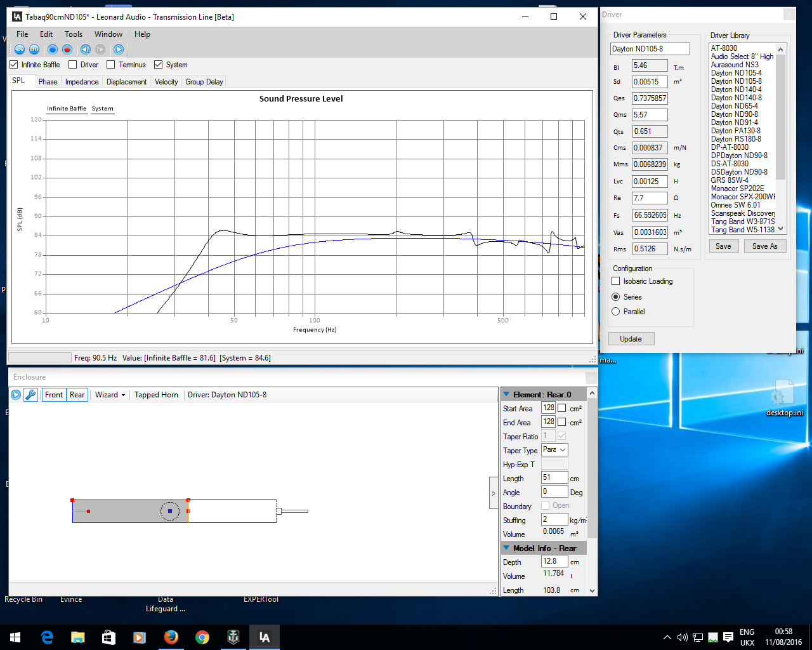Click the step back arrow icon
The height and width of the screenshot is (650, 812).
click(86, 50)
